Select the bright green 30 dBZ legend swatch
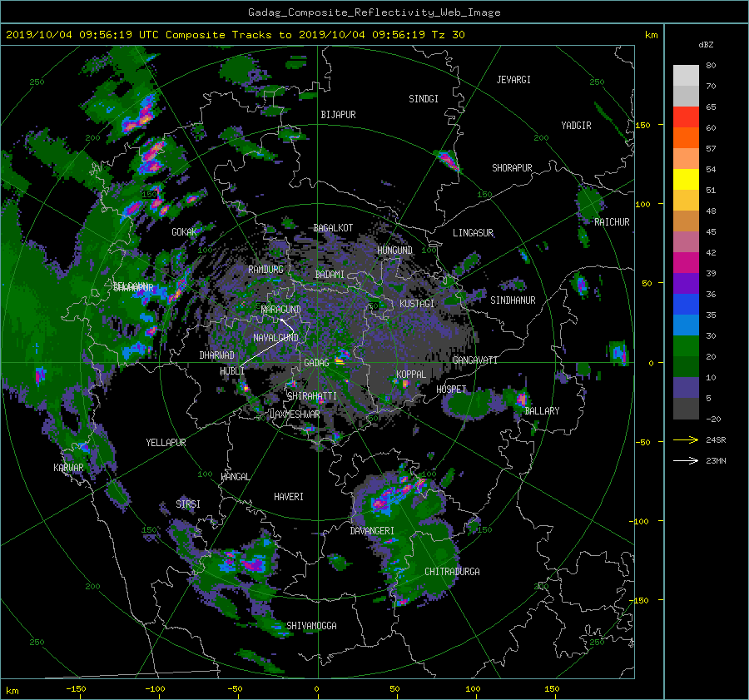The width and height of the screenshot is (749, 700). (x=686, y=345)
